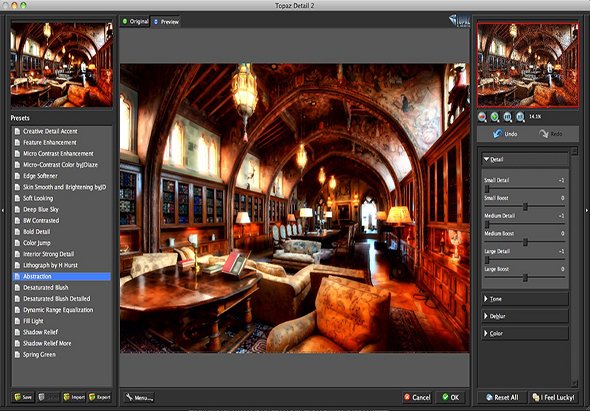Image resolution: width=590 pixels, height=411 pixels.
Task: Switch to the Original view
Action: click(135, 21)
